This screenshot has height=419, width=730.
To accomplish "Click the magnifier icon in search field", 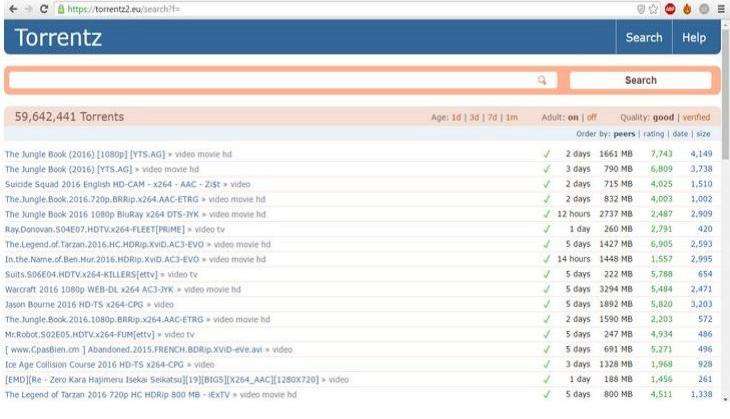I will pyautogui.click(x=542, y=81).
